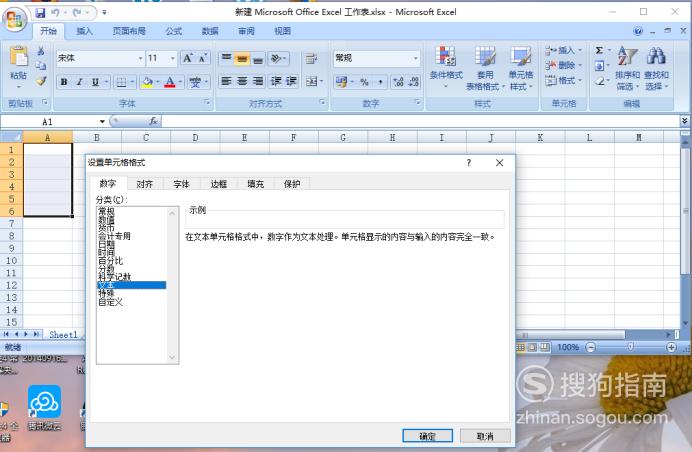Center cell text horizontally
Image resolution: width=692 pixels, height=452 pixels.
pos(242,82)
